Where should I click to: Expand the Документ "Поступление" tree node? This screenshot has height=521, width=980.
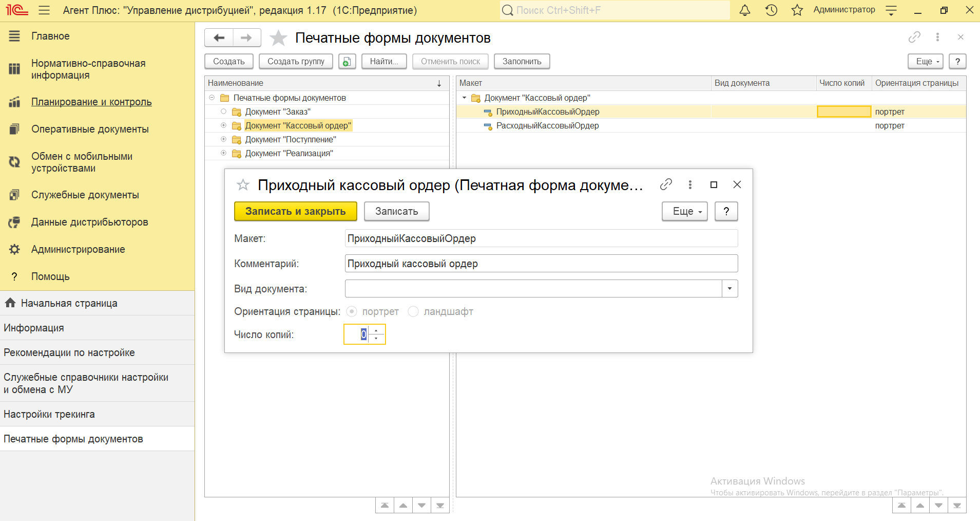pos(223,139)
